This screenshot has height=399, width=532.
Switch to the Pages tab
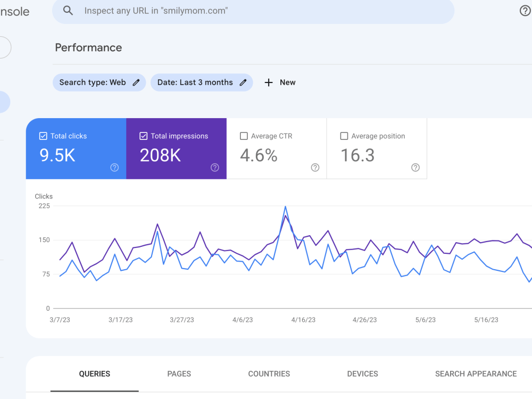tap(179, 374)
